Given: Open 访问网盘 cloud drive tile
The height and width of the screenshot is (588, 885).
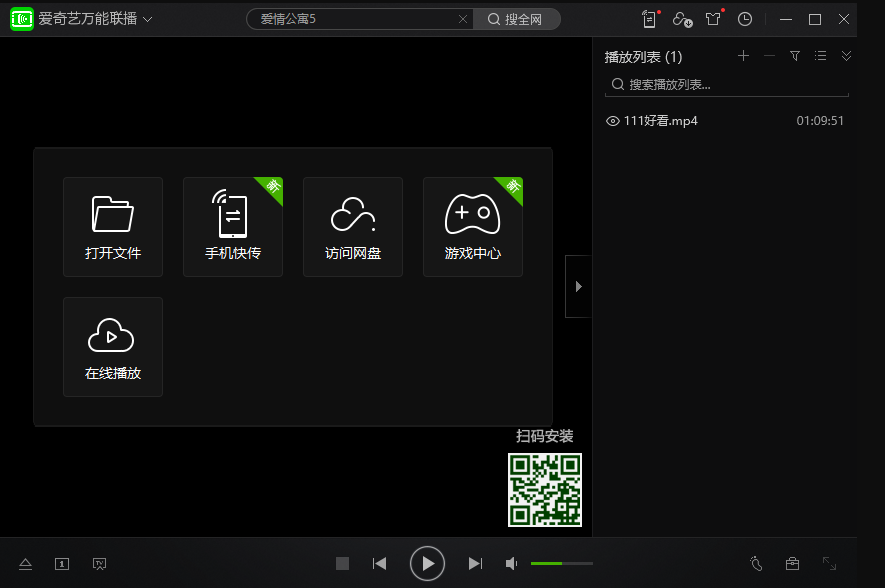Looking at the screenshot, I should point(353,226).
